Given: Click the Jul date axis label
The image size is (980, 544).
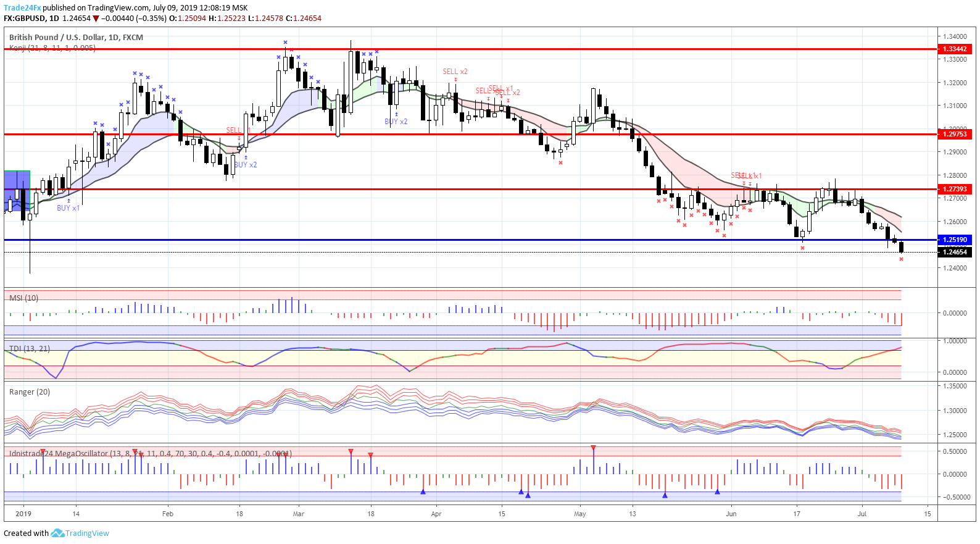Looking at the screenshot, I should pos(862,514).
